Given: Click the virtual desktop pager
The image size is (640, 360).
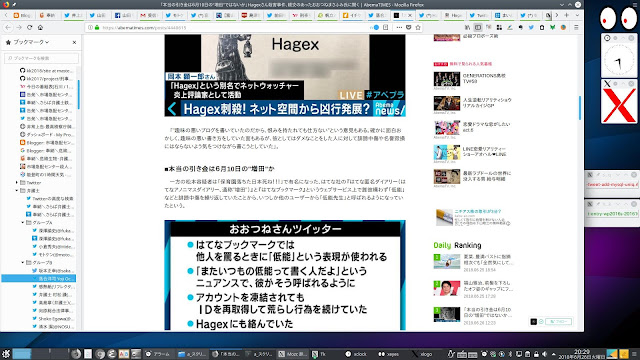Looking at the screenshot, I should [x=41, y=353].
